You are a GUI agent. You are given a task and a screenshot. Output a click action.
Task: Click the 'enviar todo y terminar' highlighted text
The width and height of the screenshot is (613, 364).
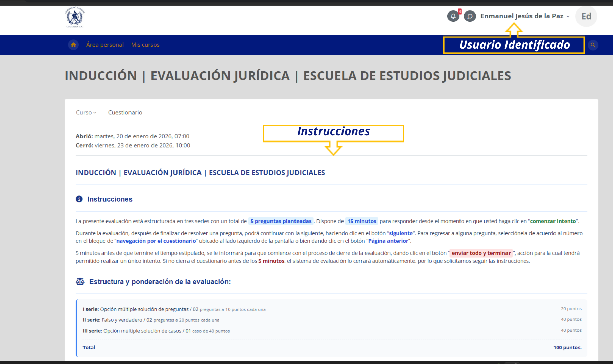click(x=481, y=253)
